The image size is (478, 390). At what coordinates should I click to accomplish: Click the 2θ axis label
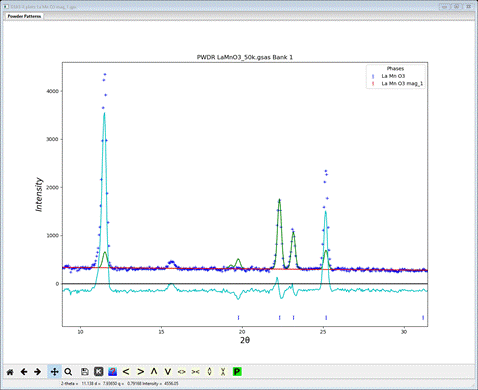(245, 340)
